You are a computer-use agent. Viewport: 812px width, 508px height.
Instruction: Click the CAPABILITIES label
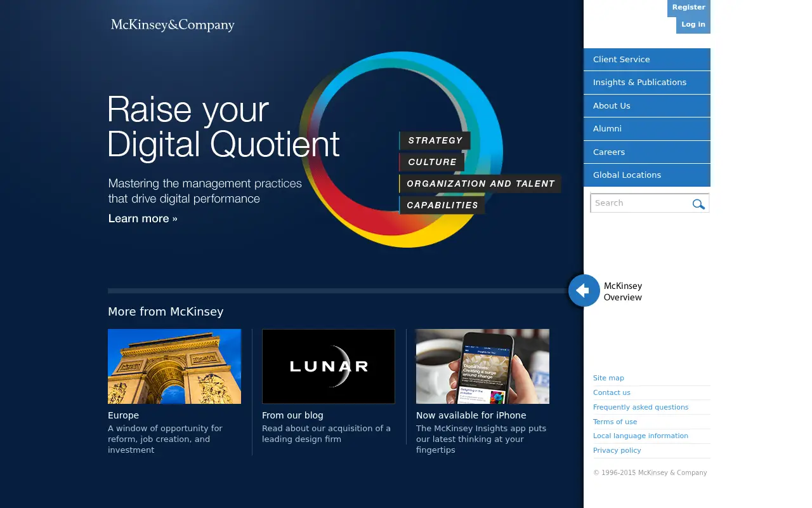(442, 205)
